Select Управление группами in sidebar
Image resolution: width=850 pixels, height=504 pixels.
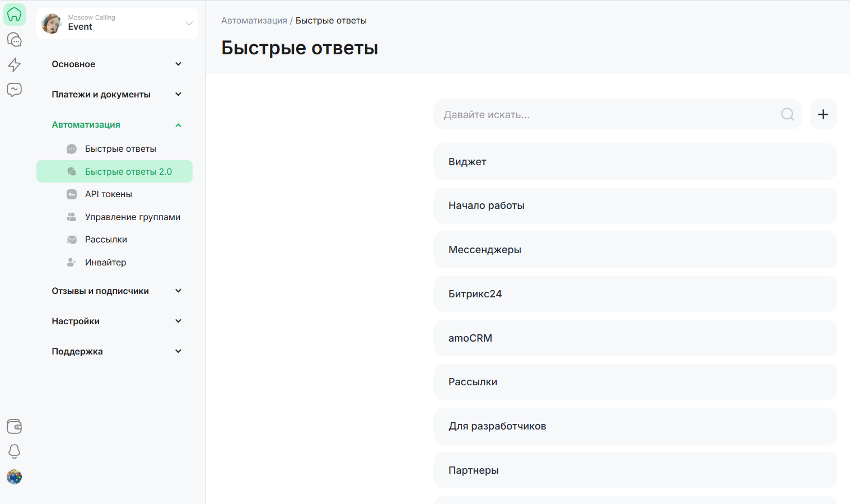132,217
